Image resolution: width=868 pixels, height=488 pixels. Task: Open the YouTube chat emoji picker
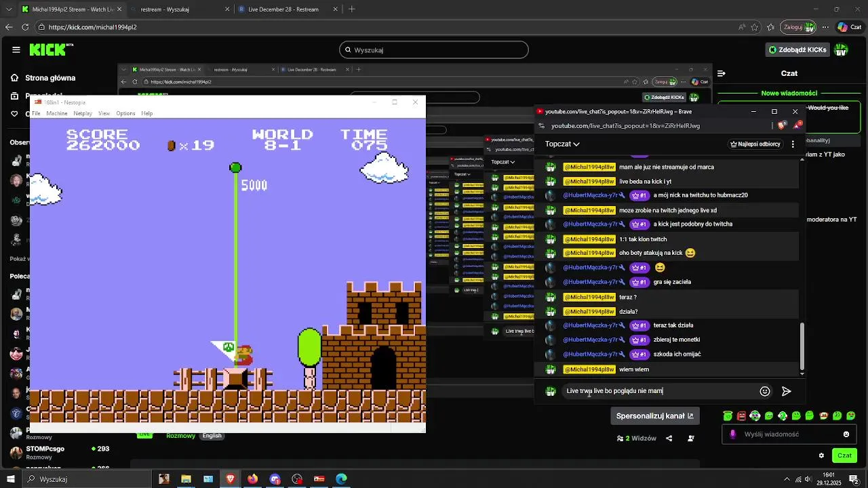(765, 391)
